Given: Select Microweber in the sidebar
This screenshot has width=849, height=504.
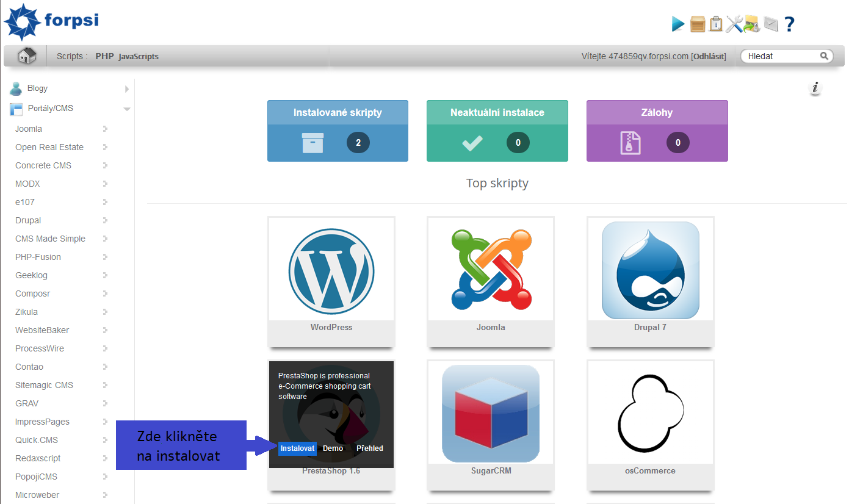Looking at the screenshot, I should pyautogui.click(x=37, y=495).
